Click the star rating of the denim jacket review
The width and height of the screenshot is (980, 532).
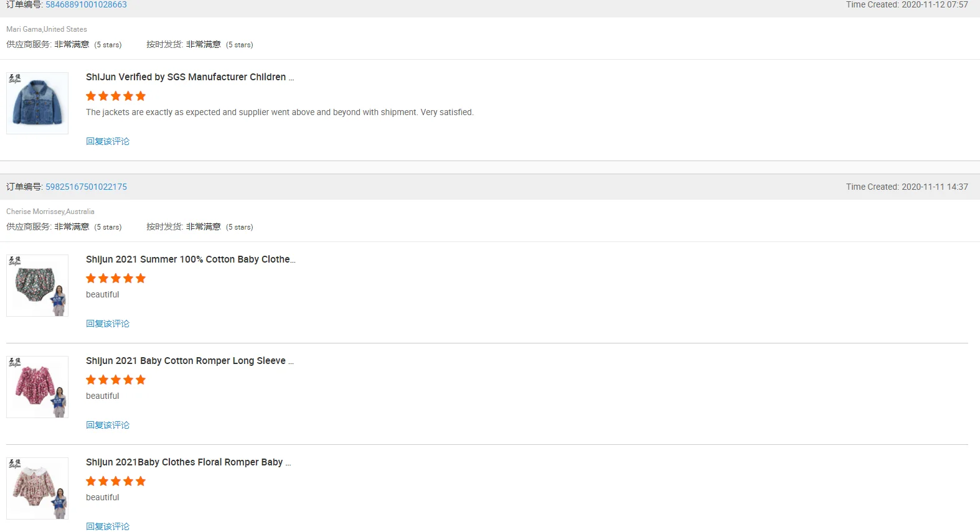point(116,96)
